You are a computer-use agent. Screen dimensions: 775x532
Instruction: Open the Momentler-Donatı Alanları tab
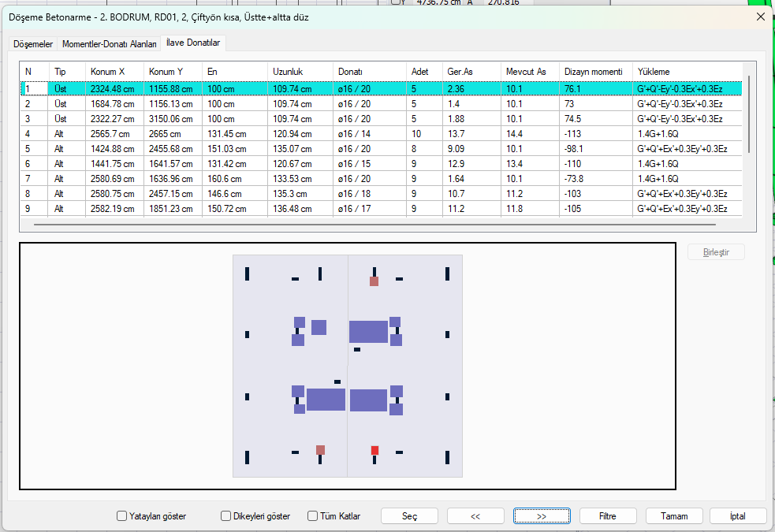(110, 44)
